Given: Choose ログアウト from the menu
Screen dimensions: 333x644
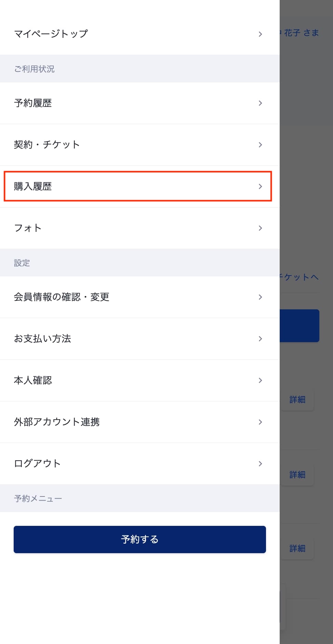Looking at the screenshot, I should (139, 464).
